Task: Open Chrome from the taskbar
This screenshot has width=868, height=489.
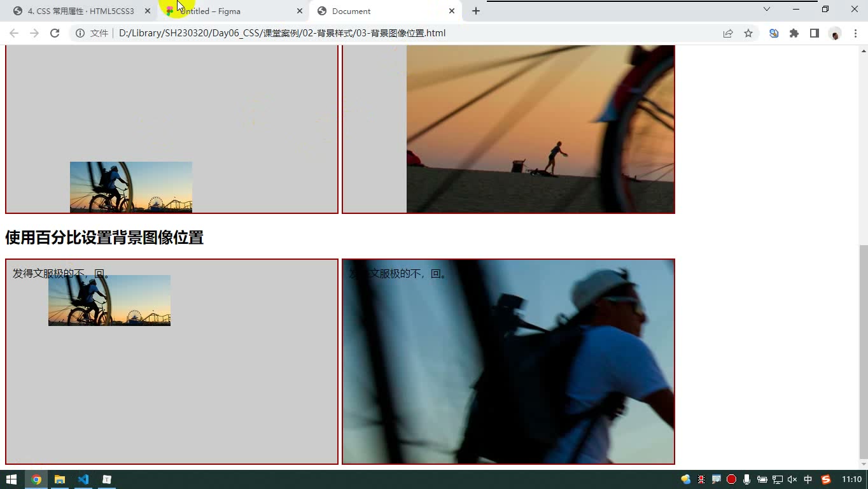Action: coord(36,479)
